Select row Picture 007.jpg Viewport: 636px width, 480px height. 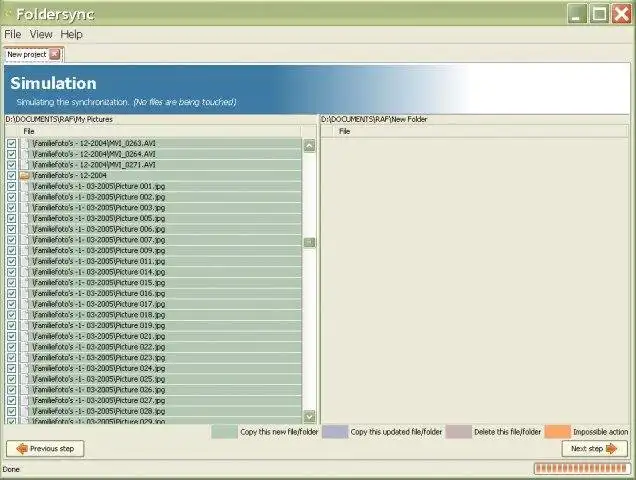pyautogui.click(x=160, y=240)
